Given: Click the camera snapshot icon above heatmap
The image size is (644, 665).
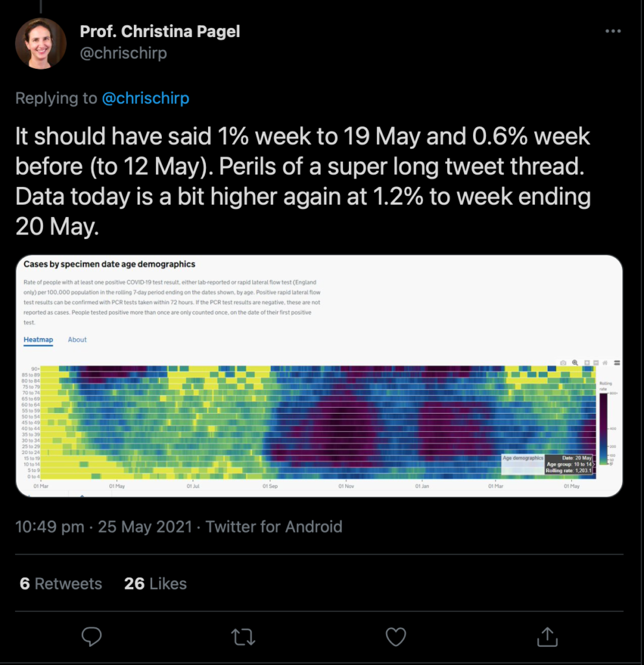Looking at the screenshot, I should point(563,362).
